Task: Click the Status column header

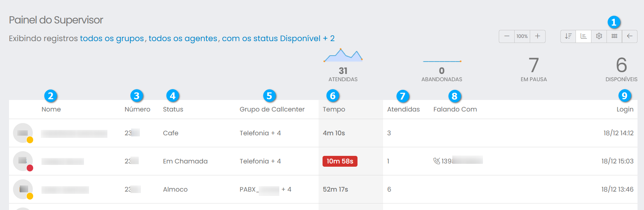Action: point(173,109)
